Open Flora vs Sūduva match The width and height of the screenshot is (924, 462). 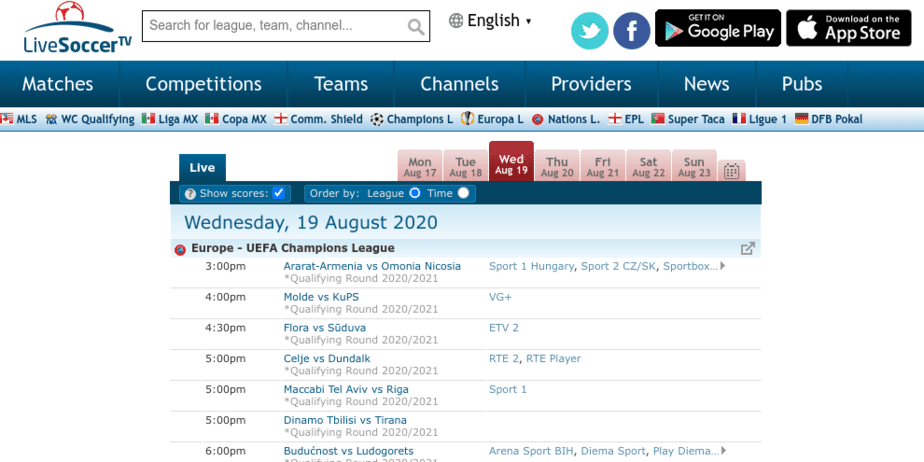325,328
